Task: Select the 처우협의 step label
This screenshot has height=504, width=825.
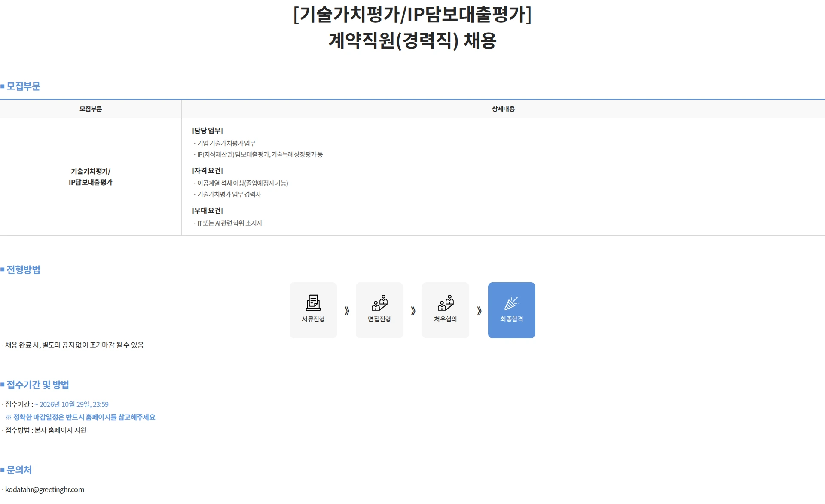Action: [x=446, y=319]
